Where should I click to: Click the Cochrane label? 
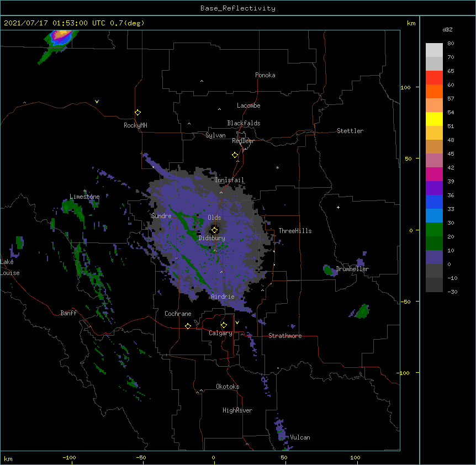178,314
